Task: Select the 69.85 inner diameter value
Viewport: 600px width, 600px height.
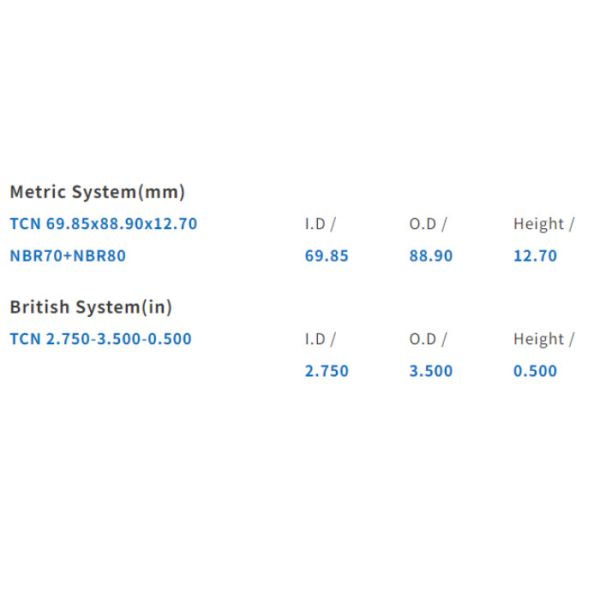Action: point(327,256)
